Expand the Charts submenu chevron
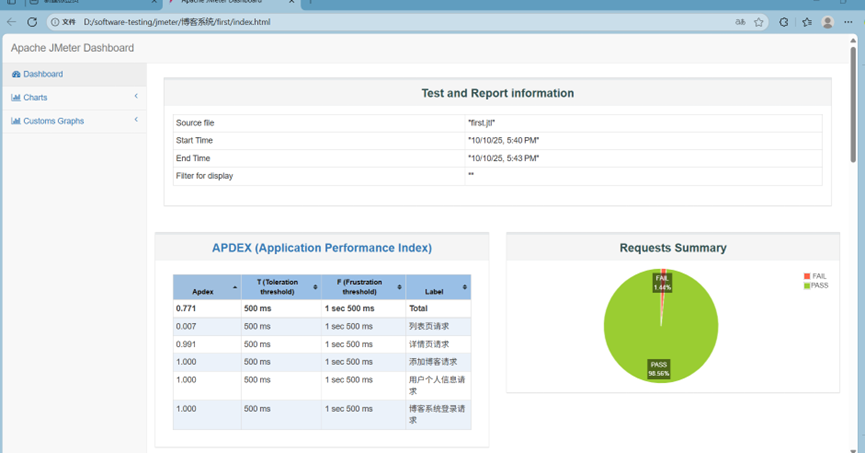 (x=136, y=96)
